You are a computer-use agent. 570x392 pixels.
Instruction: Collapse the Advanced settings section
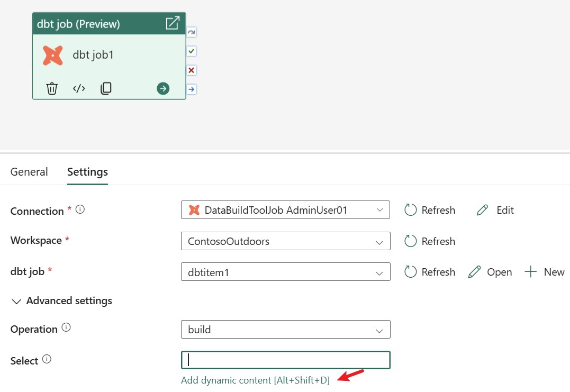[x=62, y=301]
